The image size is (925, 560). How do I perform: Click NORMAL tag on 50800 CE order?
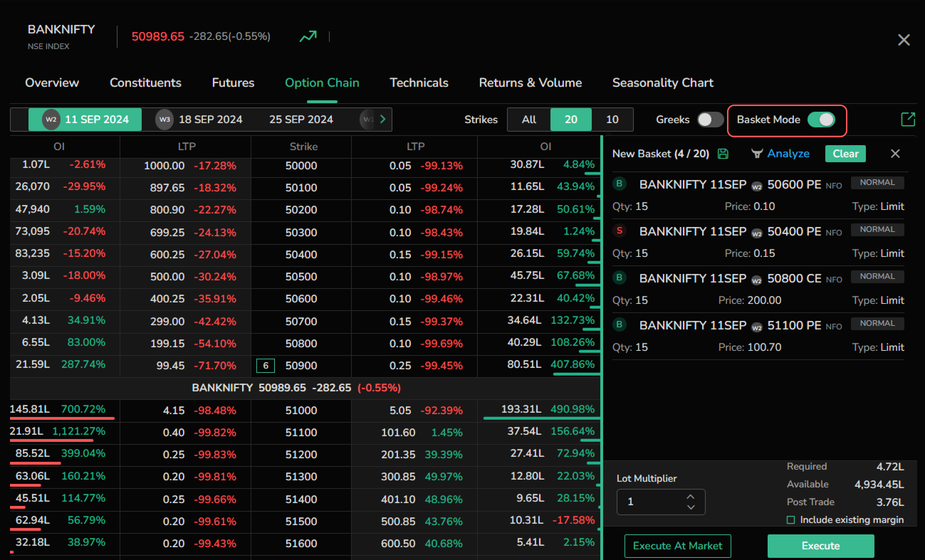pyautogui.click(x=877, y=276)
